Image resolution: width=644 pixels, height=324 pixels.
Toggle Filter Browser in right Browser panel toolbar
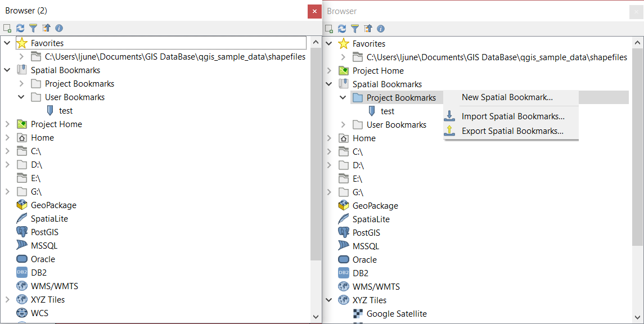pyautogui.click(x=355, y=29)
